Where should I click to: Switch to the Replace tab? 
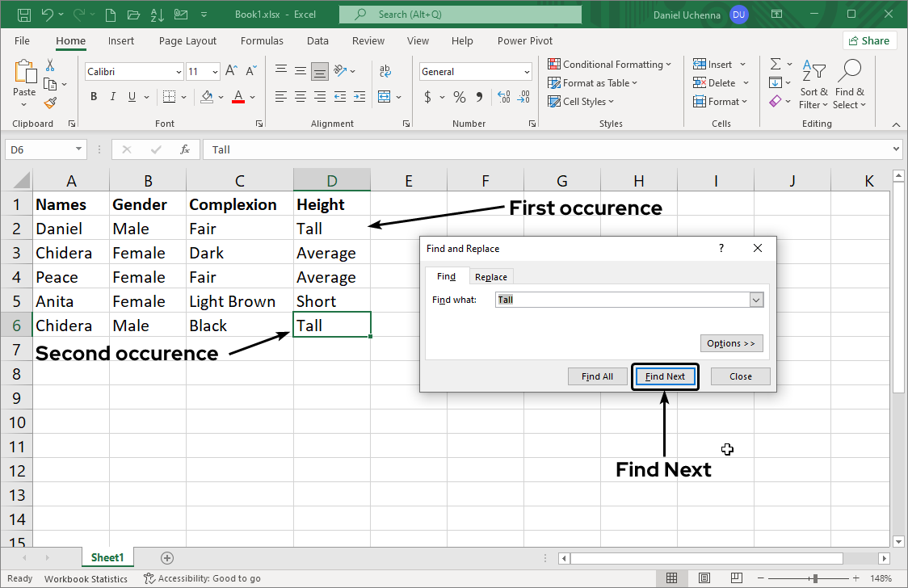click(491, 277)
